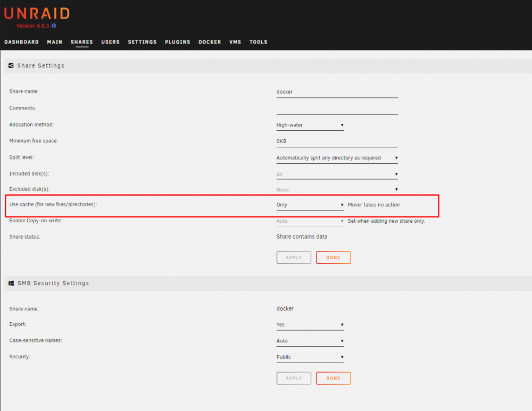Edit the Share name field containing docker
The height and width of the screenshot is (411, 532).
click(337, 92)
